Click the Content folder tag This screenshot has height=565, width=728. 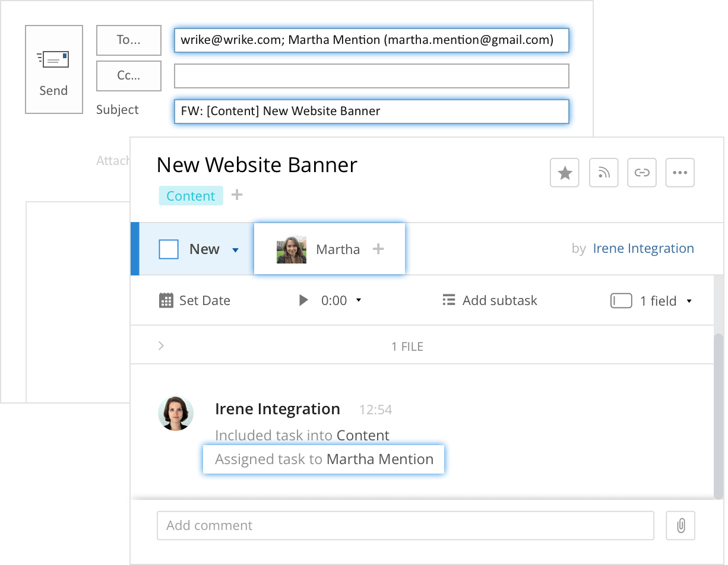pos(191,196)
